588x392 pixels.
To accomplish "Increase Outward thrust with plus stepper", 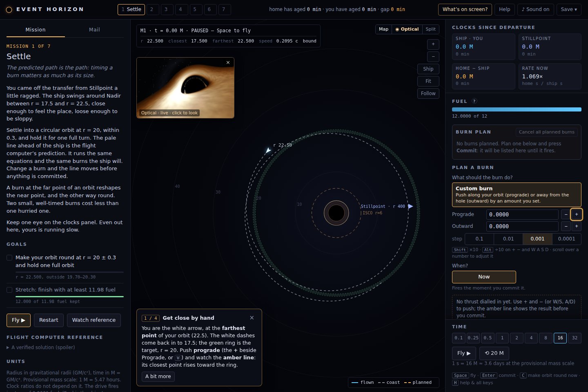I will pyautogui.click(x=577, y=226).
